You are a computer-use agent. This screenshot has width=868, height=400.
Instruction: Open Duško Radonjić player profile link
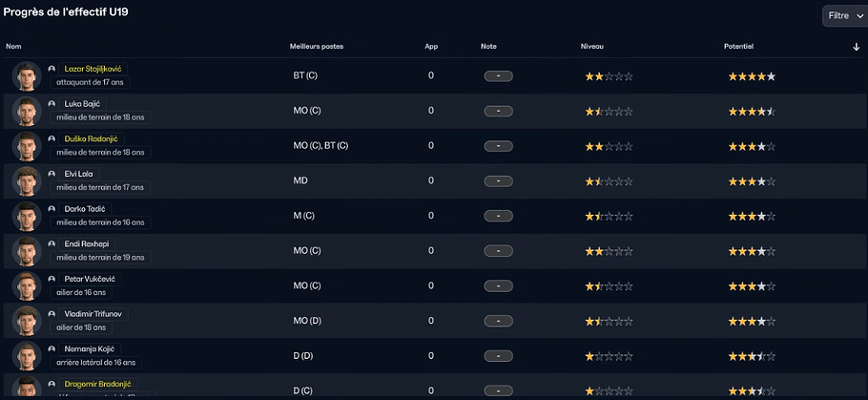click(x=91, y=138)
